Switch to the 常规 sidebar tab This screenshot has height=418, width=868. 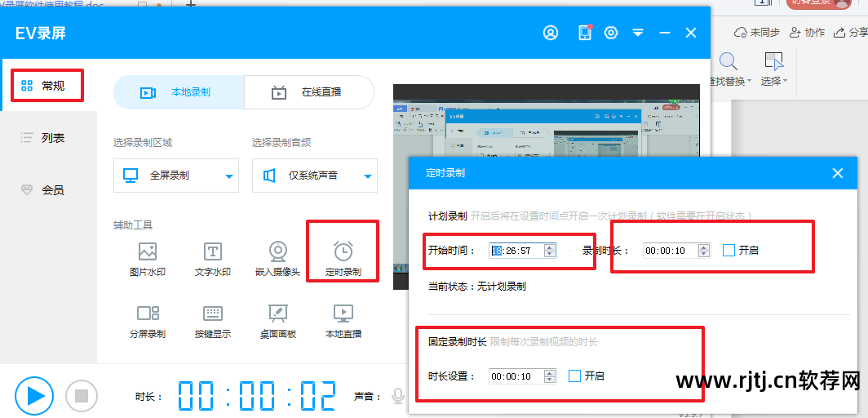click(47, 85)
